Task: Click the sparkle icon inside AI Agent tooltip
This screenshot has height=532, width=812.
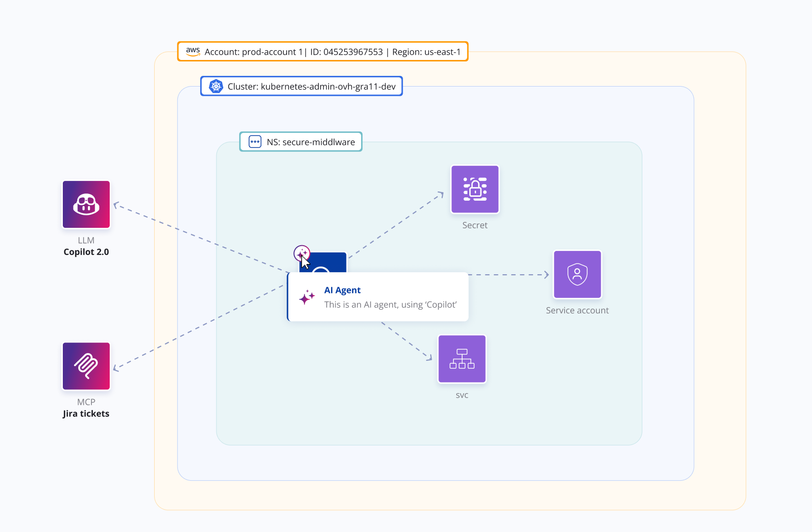Action: 307,297
